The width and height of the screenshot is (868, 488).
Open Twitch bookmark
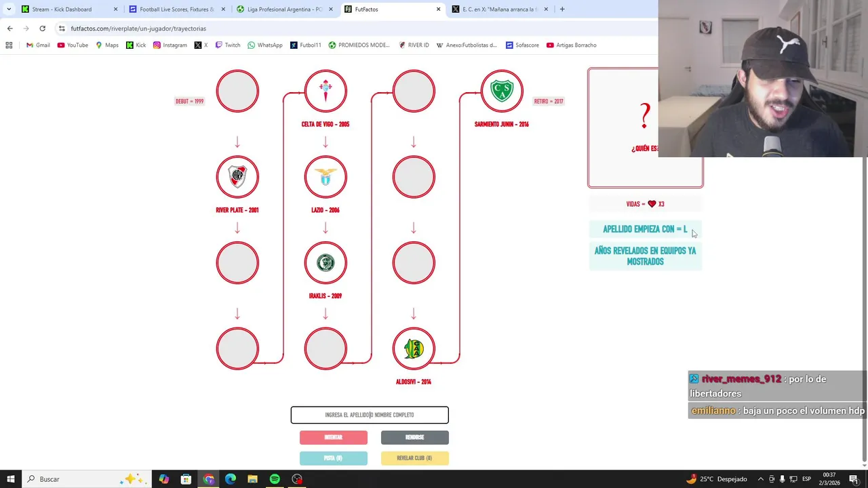click(x=227, y=45)
